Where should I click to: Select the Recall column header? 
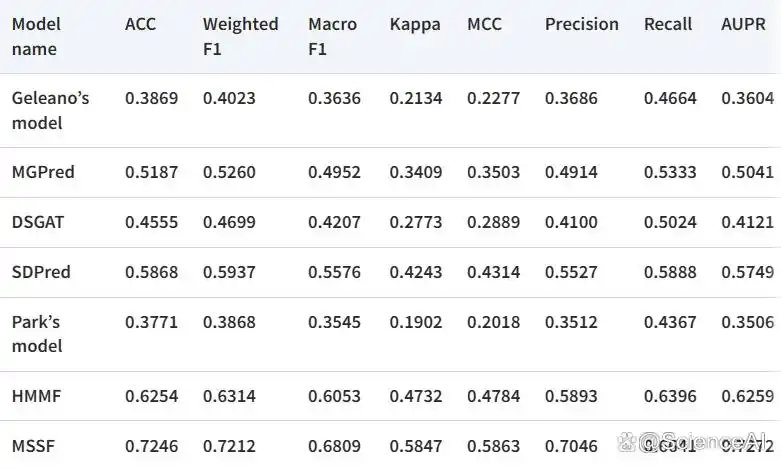(668, 24)
